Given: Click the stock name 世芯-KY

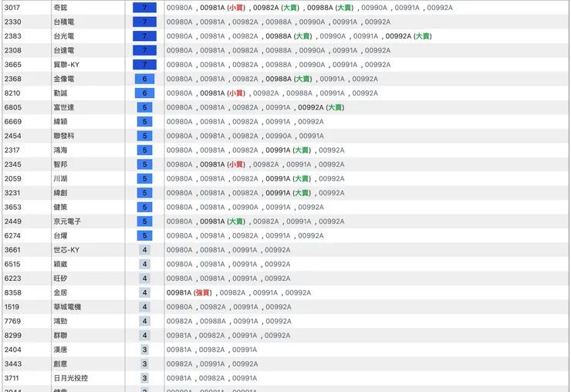Looking at the screenshot, I should (66, 249).
